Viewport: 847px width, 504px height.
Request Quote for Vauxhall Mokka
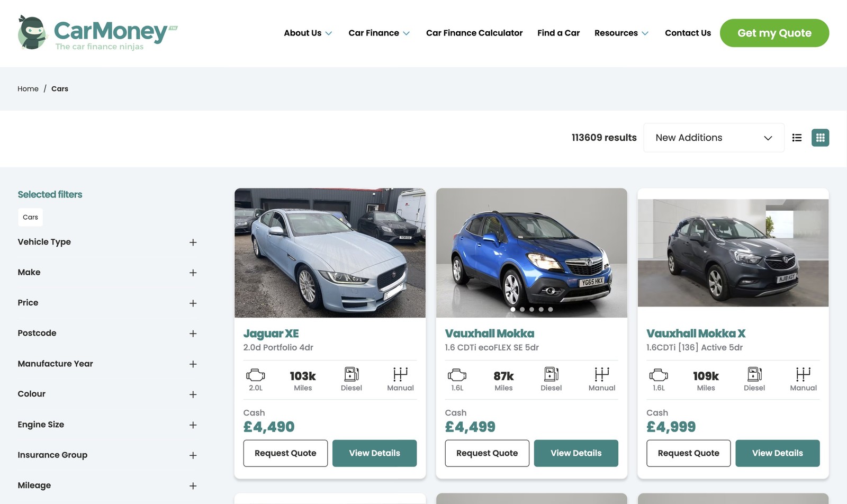[487, 453]
